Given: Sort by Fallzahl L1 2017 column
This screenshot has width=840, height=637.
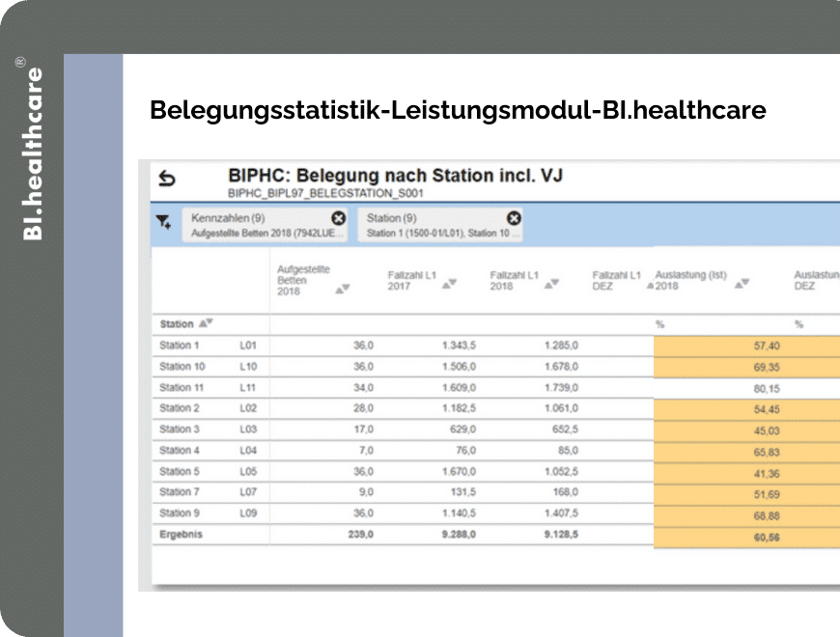Looking at the screenshot, I should (449, 284).
